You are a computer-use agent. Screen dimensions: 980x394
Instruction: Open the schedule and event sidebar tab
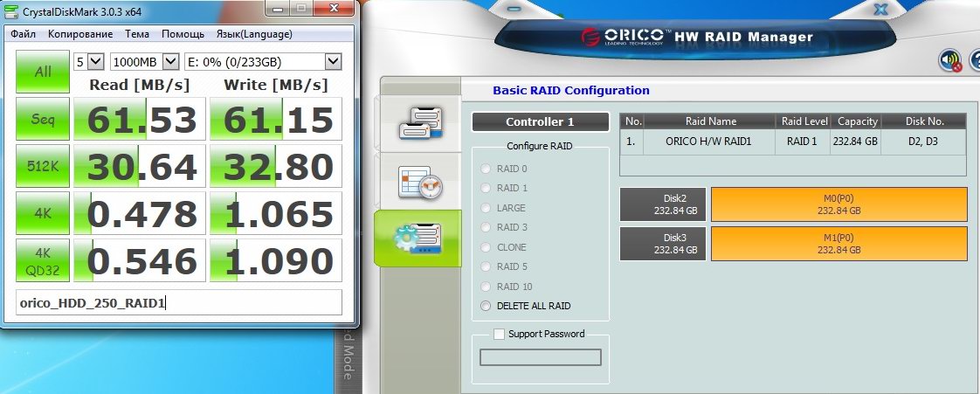tap(421, 181)
